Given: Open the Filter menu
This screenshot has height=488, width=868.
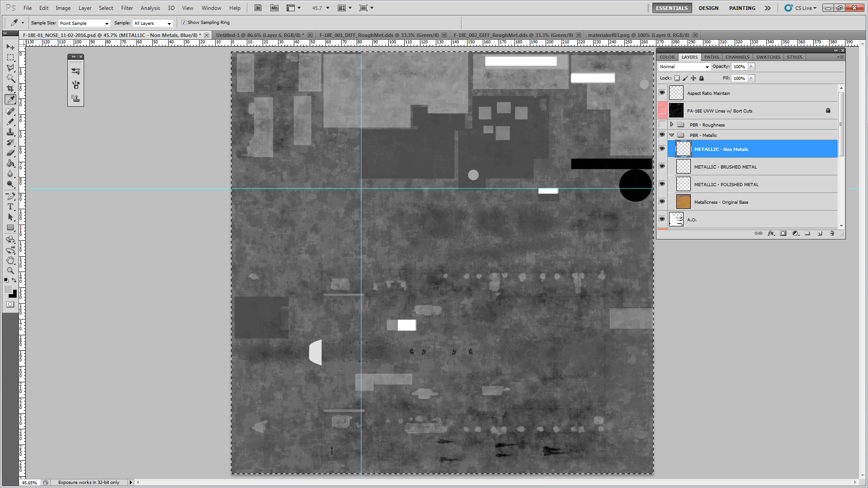Looking at the screenshot, I should click(127, 8).
